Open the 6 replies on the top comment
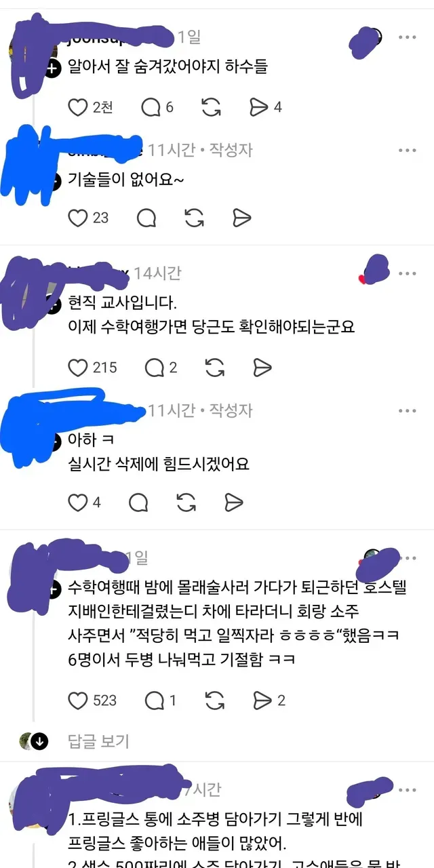Screen dimensions: 434x868 157,106
